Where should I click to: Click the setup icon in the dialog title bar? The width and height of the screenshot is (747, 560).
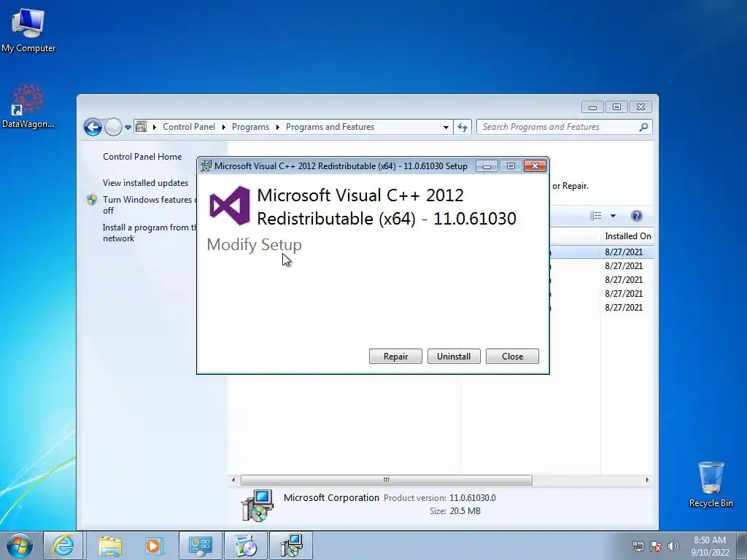[206, 166]
